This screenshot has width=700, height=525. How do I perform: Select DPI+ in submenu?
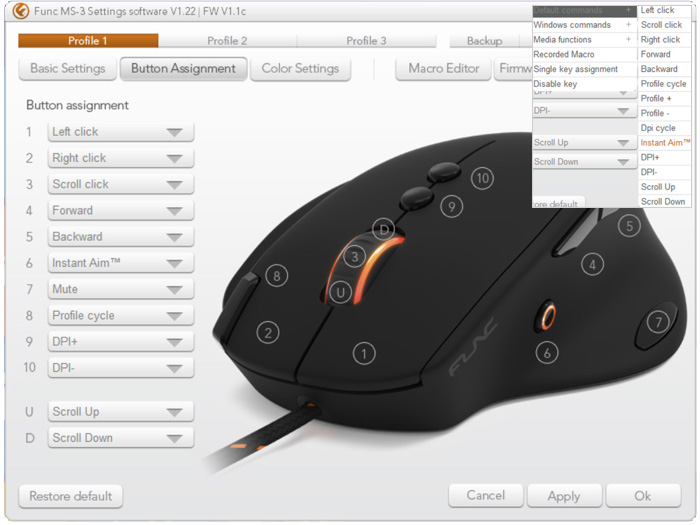pos(665,158)
